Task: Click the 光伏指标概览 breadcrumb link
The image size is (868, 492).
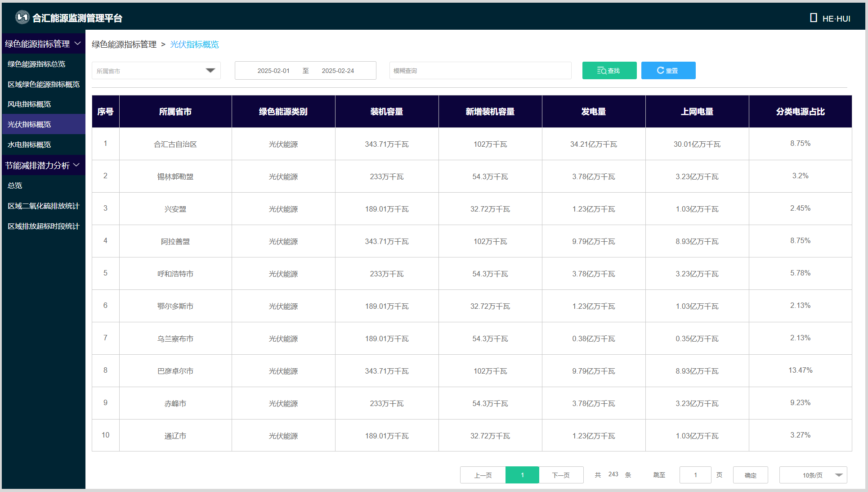Action: [194, 45]
